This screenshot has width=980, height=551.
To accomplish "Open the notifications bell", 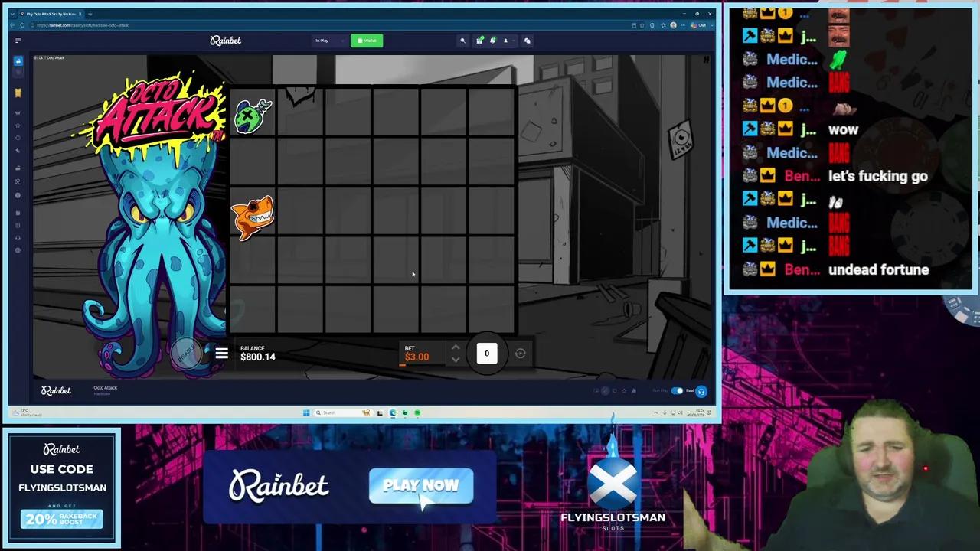I will pyautogui.click(x=493, y=41).
